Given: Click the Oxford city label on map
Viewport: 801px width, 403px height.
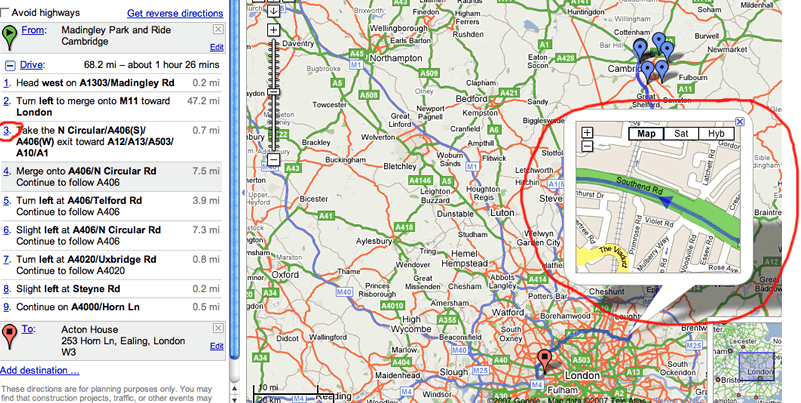Looking at the screenshot, I should (285, 275).
